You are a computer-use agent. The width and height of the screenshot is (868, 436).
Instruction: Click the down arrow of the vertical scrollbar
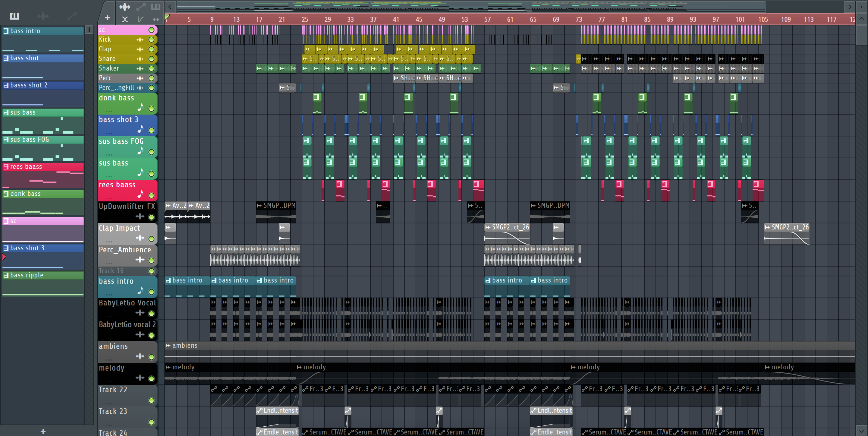(x=862, y=431)
